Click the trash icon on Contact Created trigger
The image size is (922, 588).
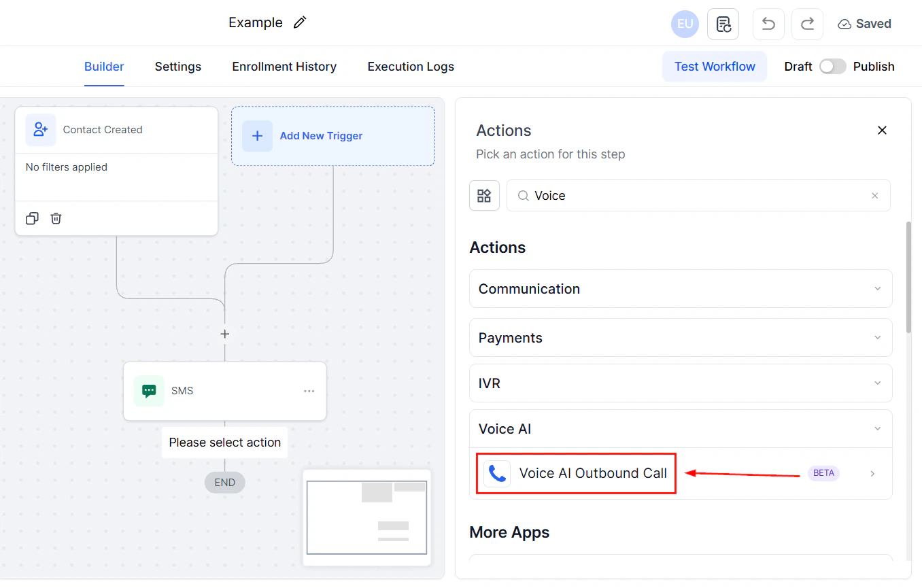pos(56,218)
